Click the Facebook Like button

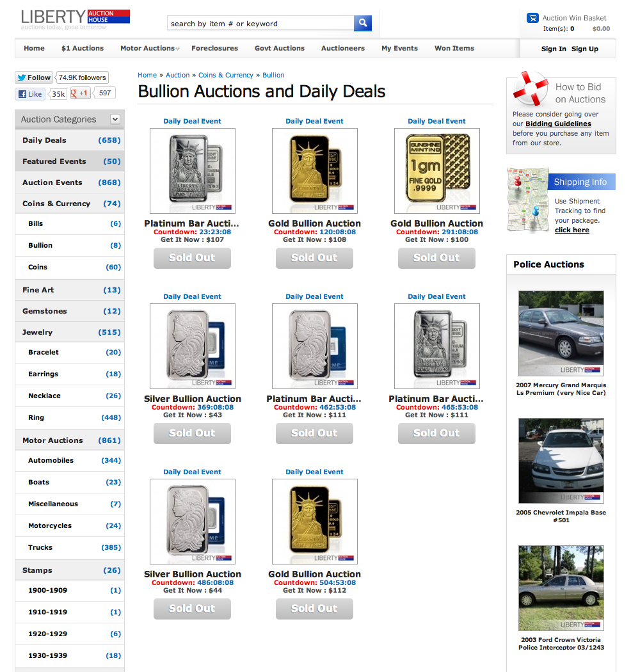(30, 94)
